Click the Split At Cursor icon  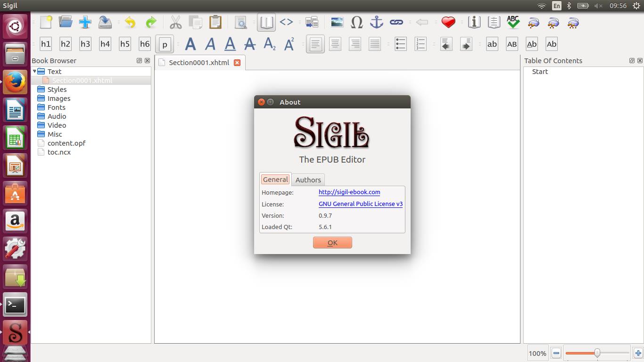click(312, 22)
